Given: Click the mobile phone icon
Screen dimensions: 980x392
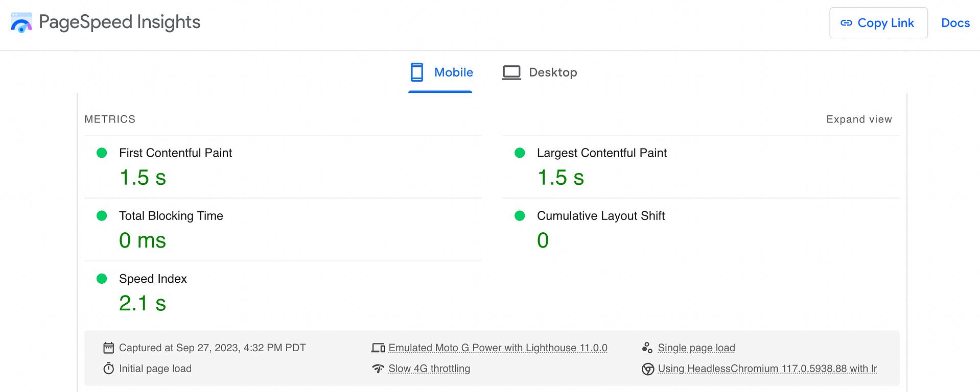Looking at the screenshot, I should 417,72.
